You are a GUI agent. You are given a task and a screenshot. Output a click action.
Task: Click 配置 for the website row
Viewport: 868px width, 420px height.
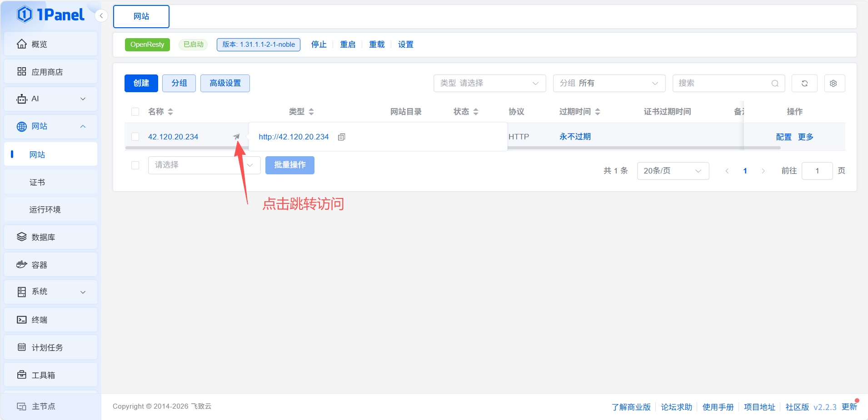pos(783,137)
